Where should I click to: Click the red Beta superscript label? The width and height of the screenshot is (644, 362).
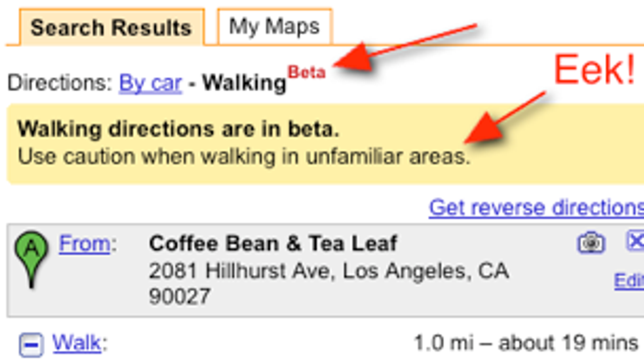point(306,72)
